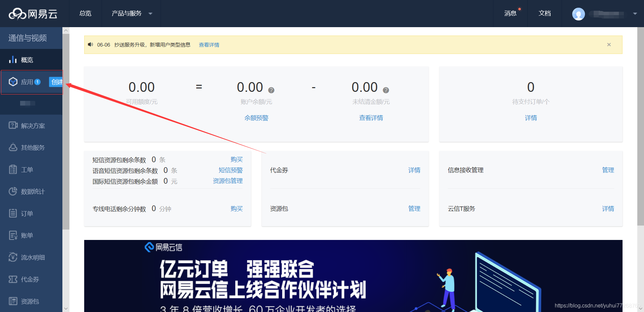Open account menu dropdown arrow
This screenshot has width=644, height=312.
point(635,14)
